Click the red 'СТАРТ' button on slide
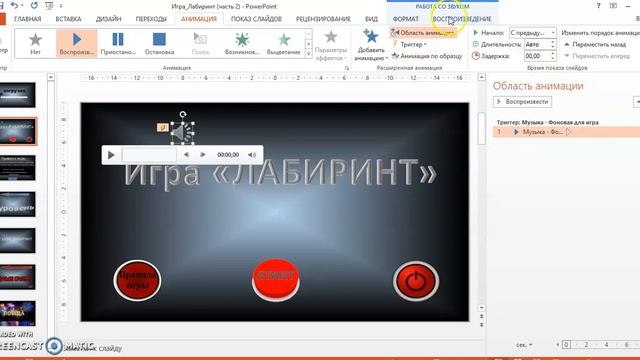 276,280
